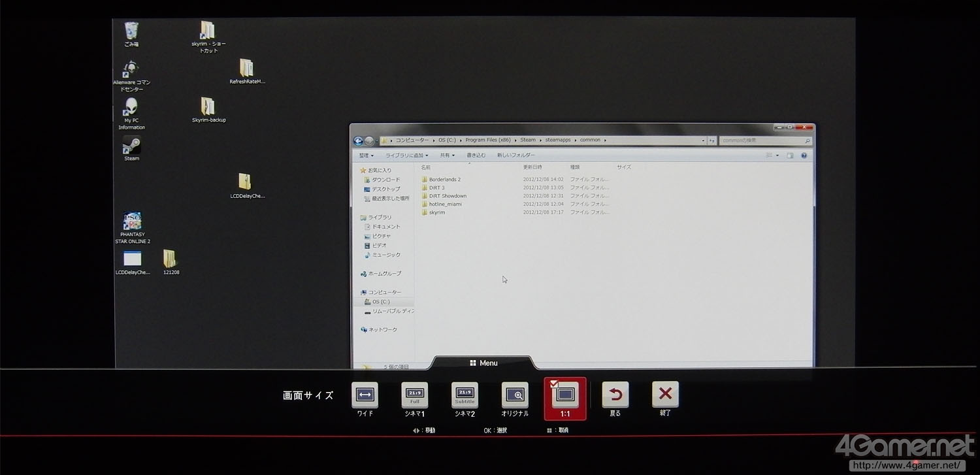Open ビデオ library in sidebar
980x475 pixels.
(x=376, y=246)
